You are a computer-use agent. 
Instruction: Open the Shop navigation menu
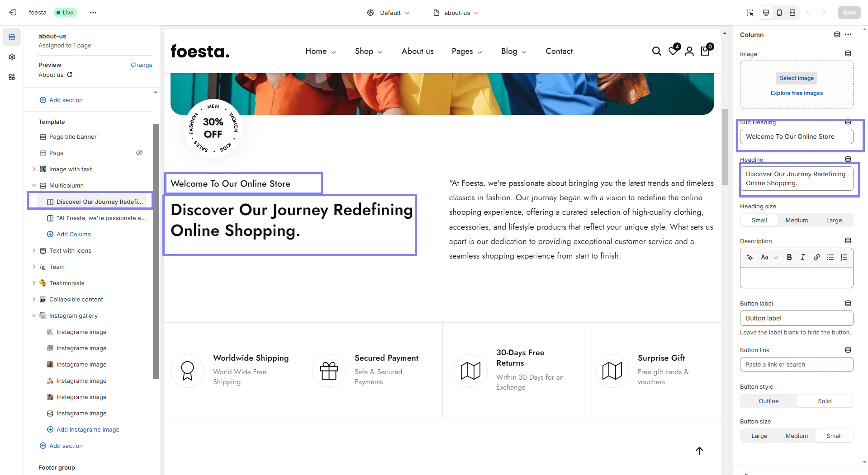[369, 52]
